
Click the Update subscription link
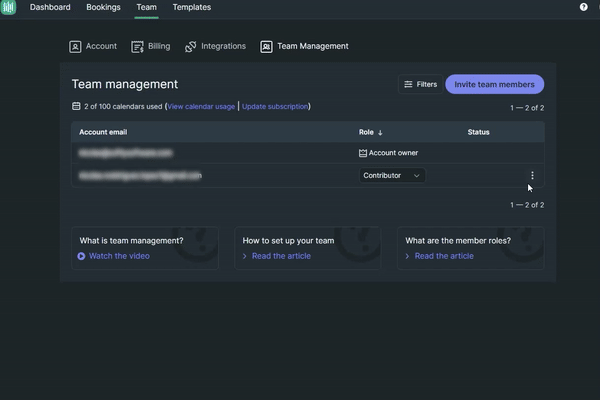[x=275, y=106]
